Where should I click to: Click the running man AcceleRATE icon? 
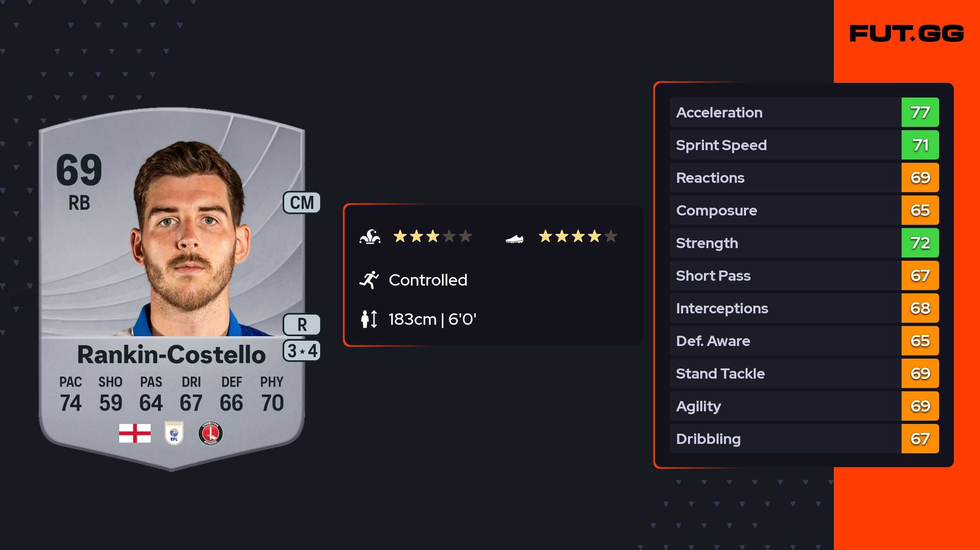(369, 280)
